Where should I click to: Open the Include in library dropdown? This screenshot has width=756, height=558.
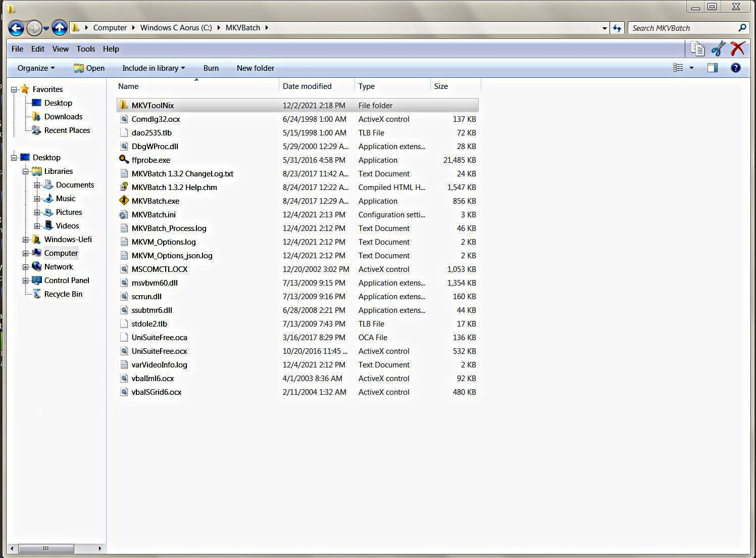click(x=154, y=68)
